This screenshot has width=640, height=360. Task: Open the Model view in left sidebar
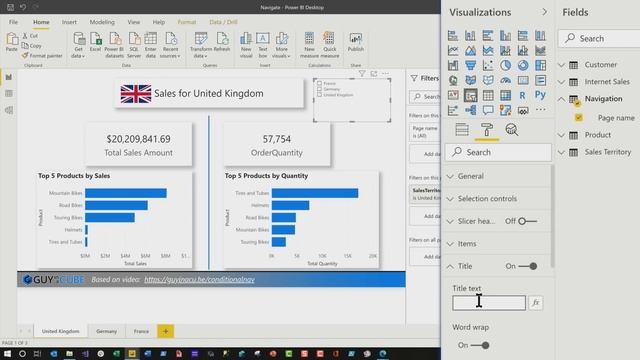[9, 110]
